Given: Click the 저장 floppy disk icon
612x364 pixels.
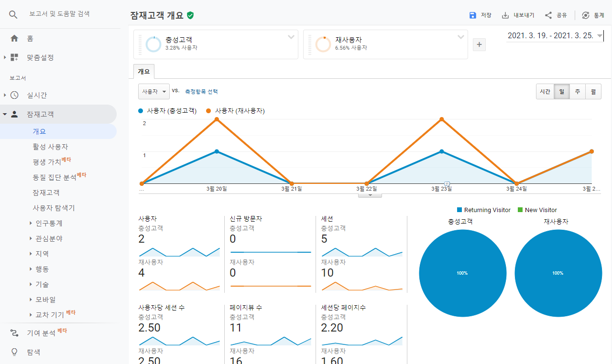Looking at the screenshot, I should pos(473,15).
